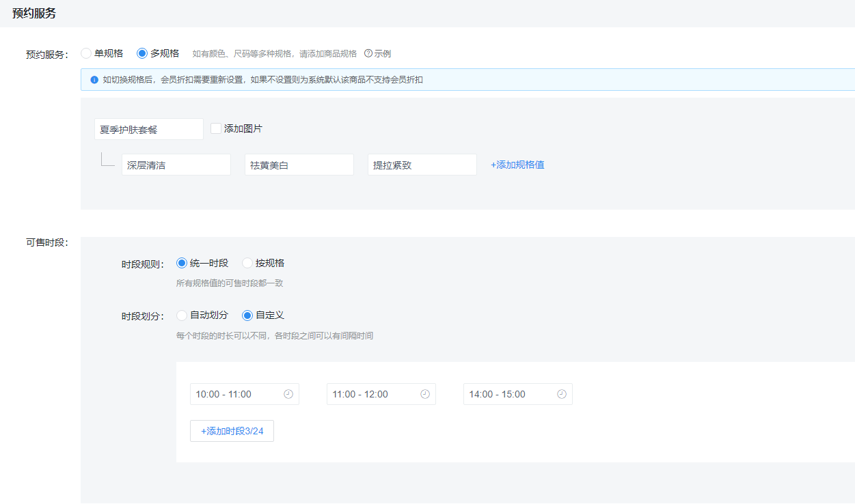This screenshot has width=855, height=504.
Task: Select the 深层清洁 spec value field
Action: click(176, 164)
